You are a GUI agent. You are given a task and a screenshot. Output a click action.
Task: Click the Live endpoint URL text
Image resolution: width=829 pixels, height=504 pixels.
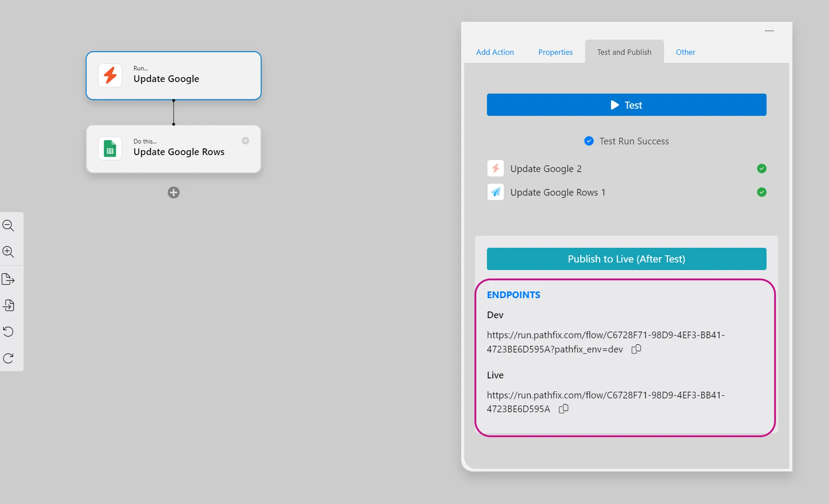(606, 402)
